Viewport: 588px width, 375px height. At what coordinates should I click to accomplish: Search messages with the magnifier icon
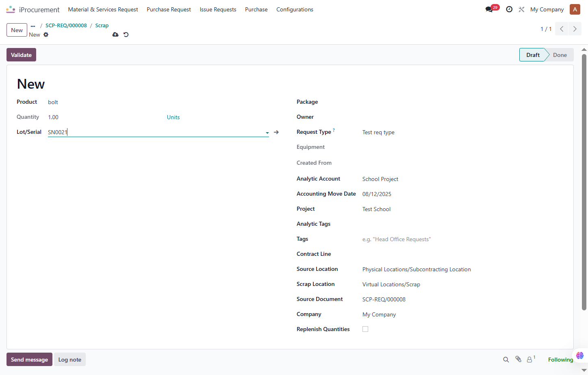[x=506, y=360]
